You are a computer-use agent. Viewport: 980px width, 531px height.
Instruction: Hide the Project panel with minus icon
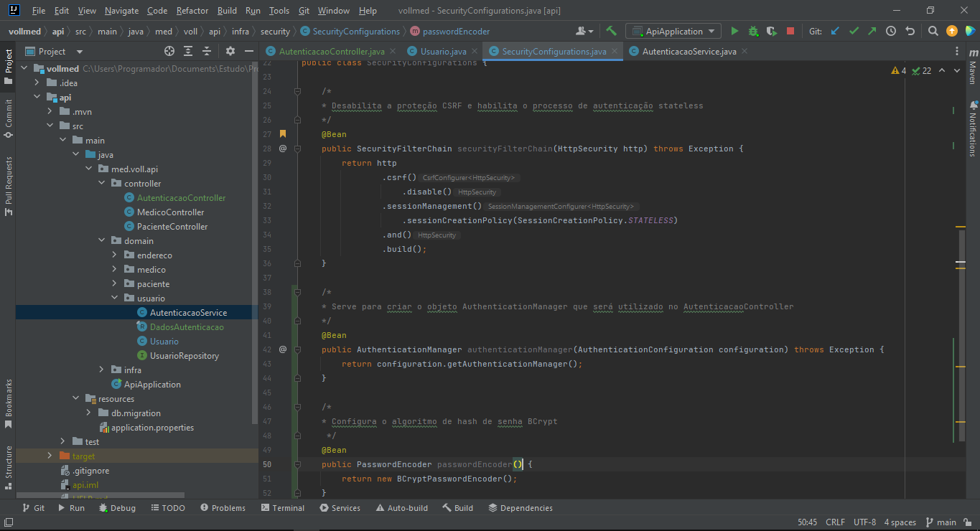(249, 51)
